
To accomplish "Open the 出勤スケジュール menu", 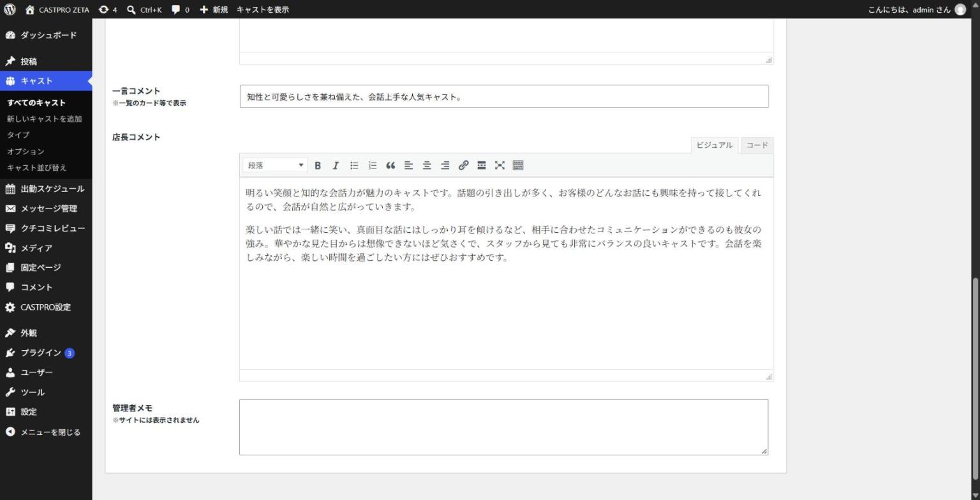I will 46,189.
